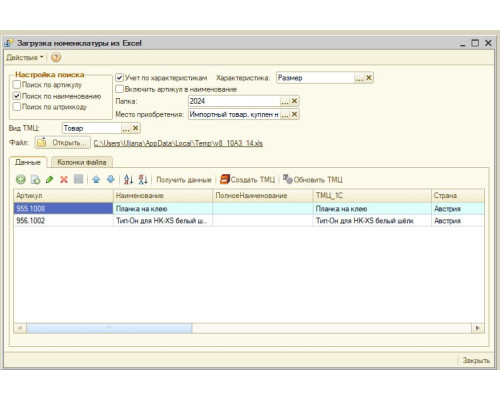Screen dimensions: 500x400
Task: Open the Действия dropdown menu
Action: (x=25, y=57)
